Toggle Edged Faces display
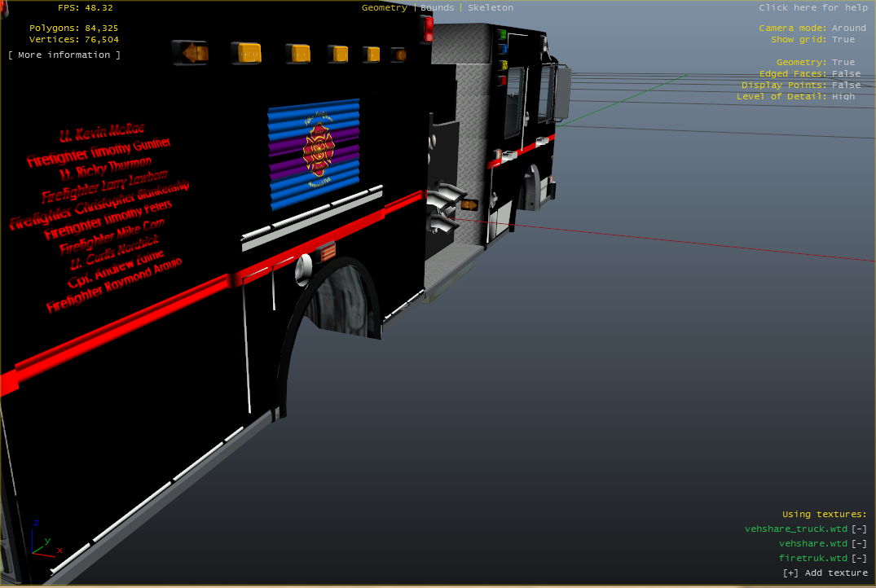Image resolution: width=876 pixels, height=588 pixels. click(846, 73)
